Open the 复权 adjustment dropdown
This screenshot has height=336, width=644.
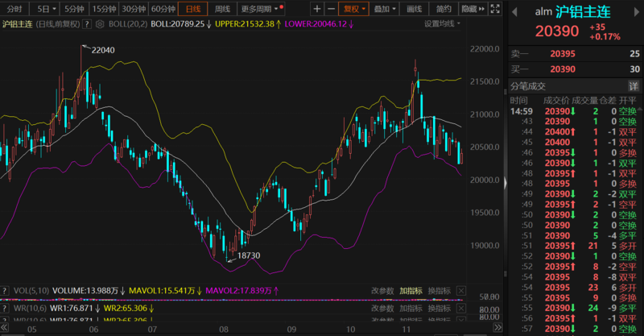coord(352,9)
